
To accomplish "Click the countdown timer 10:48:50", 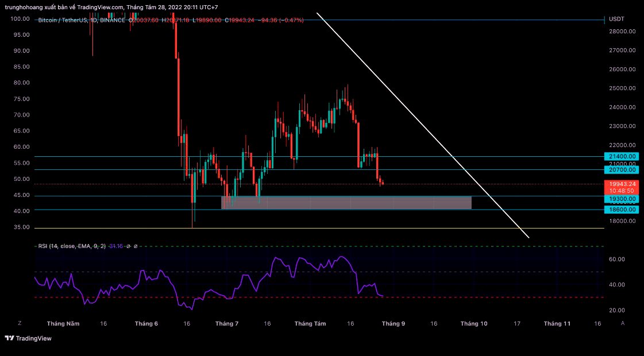I will (622, 191).
